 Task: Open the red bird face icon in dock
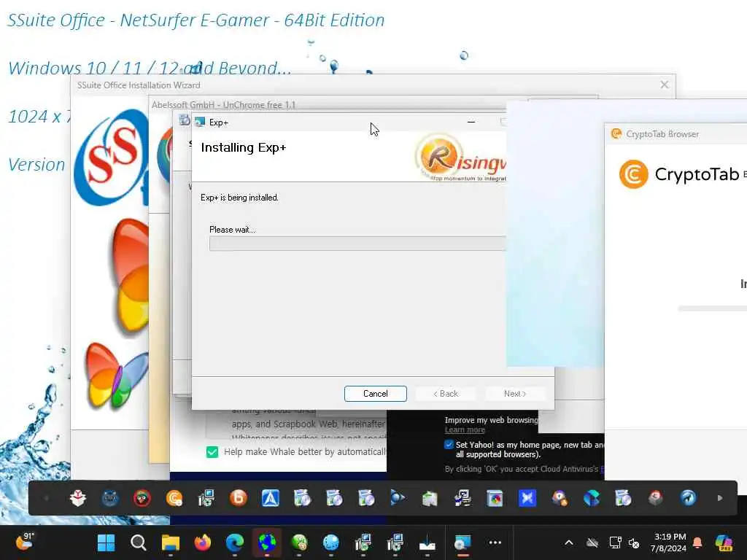click(x=142, y=498)
